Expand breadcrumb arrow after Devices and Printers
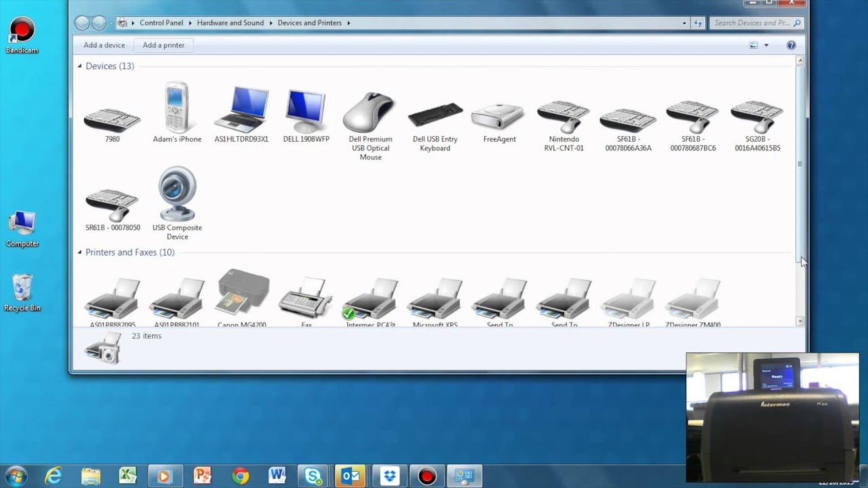The image size is (868, 488). coord(349,23)
